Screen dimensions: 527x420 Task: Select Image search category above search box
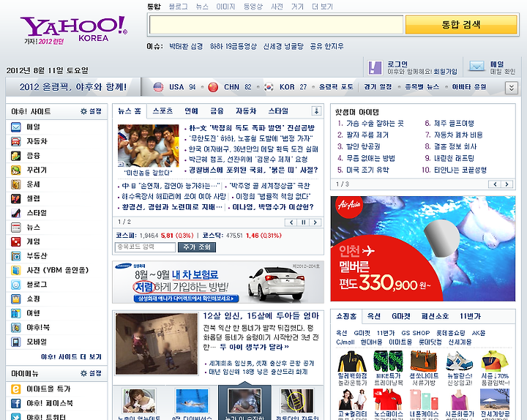(x=225, y=7)
